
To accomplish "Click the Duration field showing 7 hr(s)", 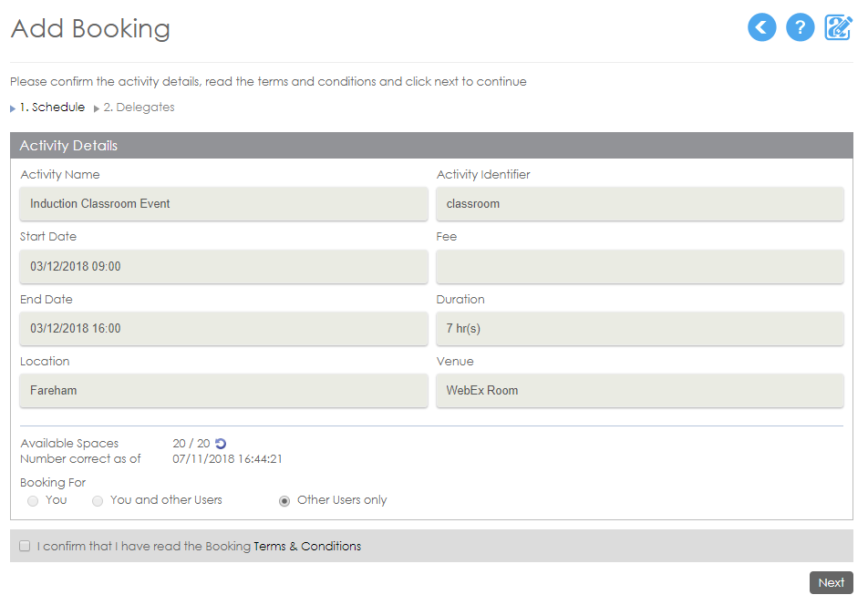I will [x=640, y=329].
